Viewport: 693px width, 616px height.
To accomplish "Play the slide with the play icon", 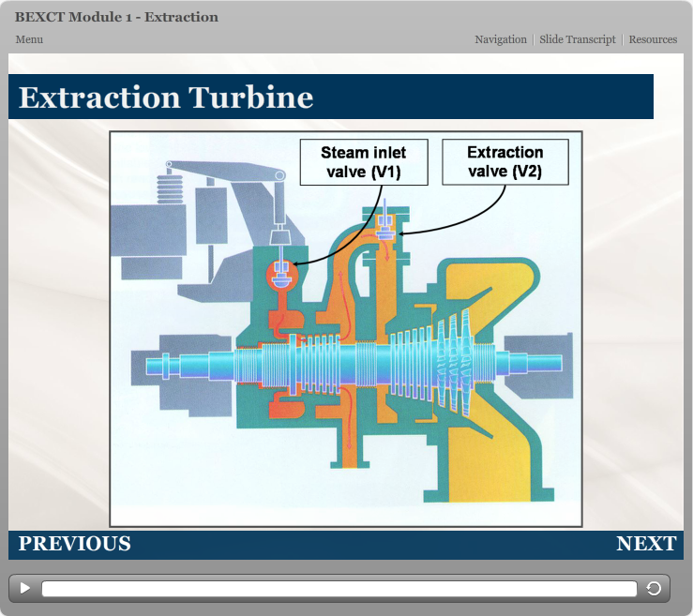I will tap(25, 588).
